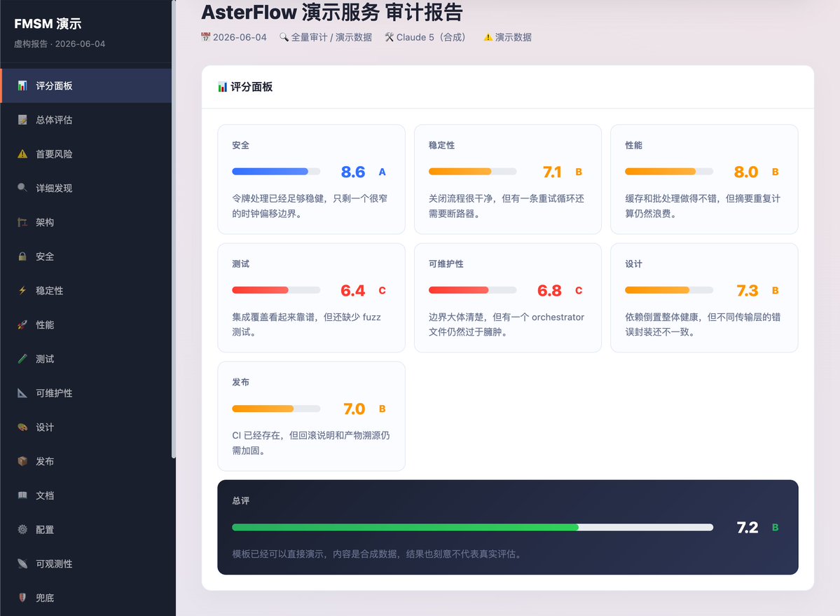Click the 测试 score card showing 6.4
The width and height of the screenshot is (840, 616).
311,298
